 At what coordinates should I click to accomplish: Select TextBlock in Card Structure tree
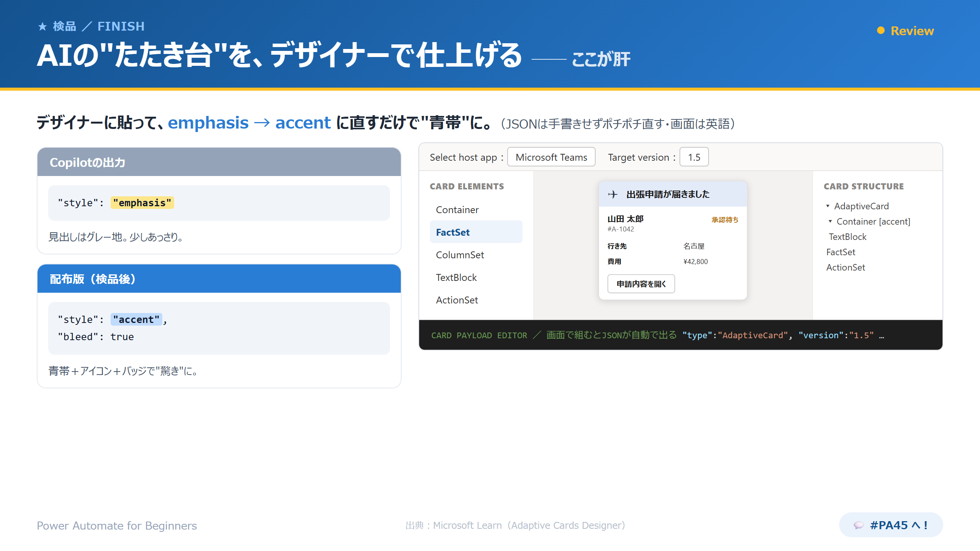pos(848,237)
